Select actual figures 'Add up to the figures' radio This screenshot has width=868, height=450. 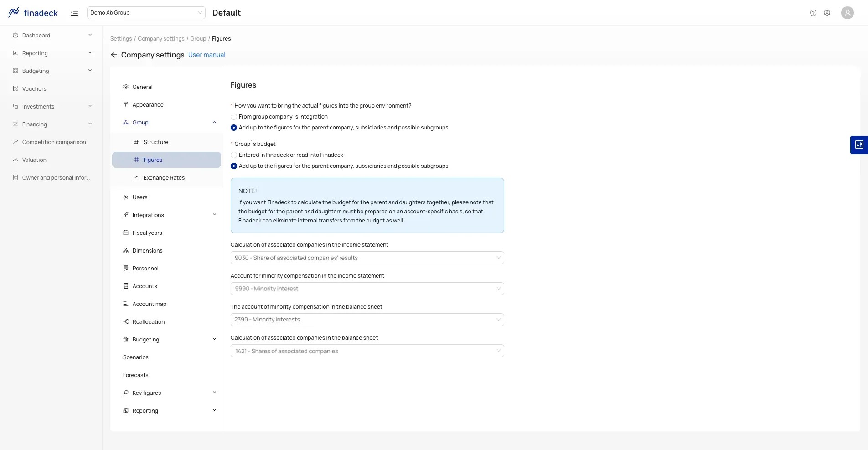(234, 128)
